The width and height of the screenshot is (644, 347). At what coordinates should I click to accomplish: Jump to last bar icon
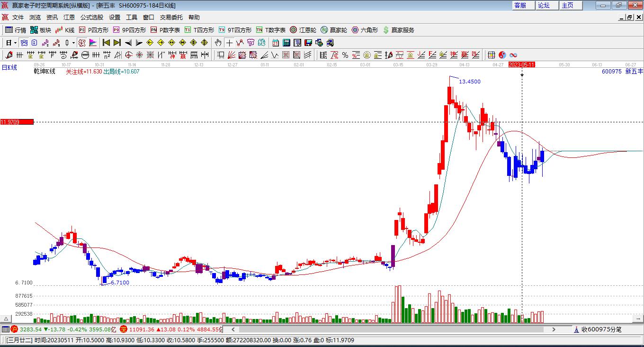(x=117, y=43)
